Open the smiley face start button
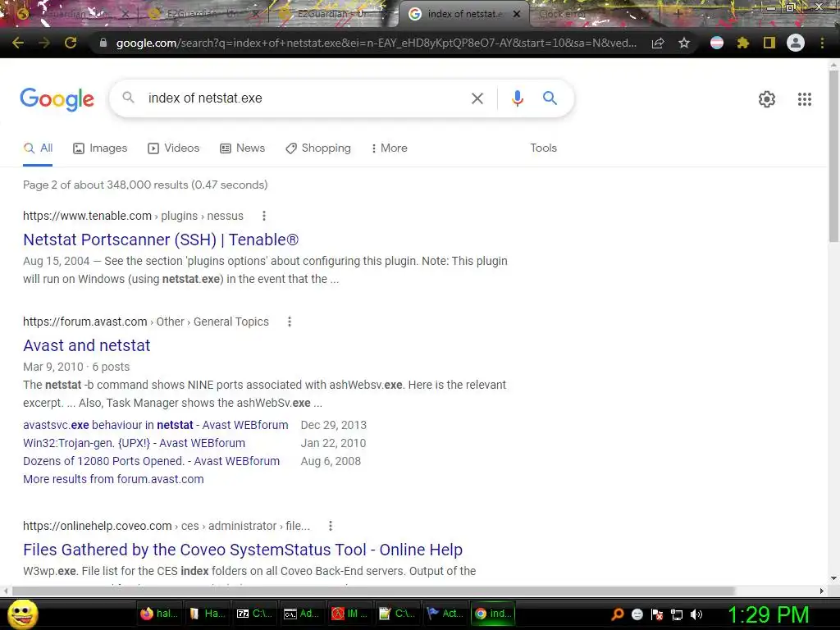The width and height of the screenshot is (840, 630). pyautogui.click(x=23, y=614)
